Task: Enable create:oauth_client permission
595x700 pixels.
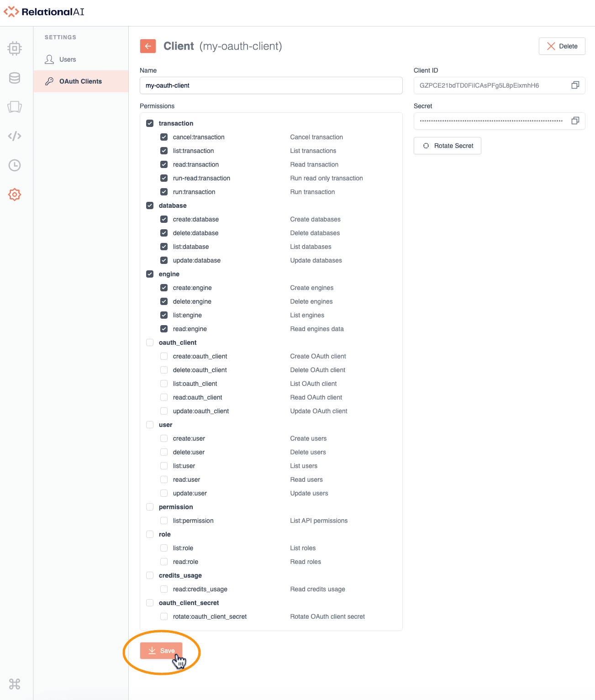Action: [x=164, y=356]
